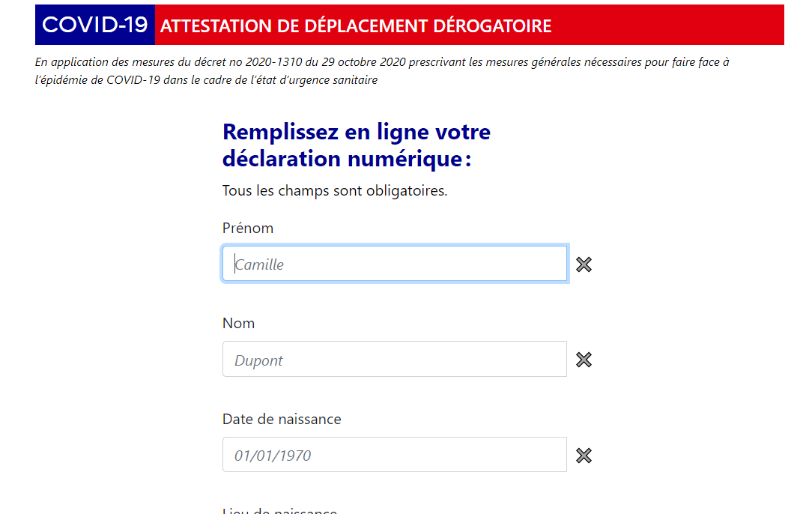The width and height of the screenshot is (812, 514).
Task: Click the X icon beside the Nom field
Action: click(584, 360)
